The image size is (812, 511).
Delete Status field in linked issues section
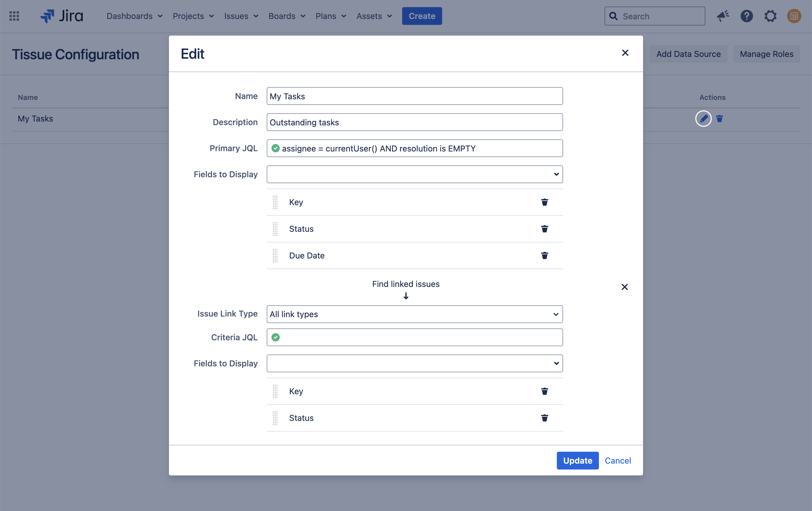[544, 418]
